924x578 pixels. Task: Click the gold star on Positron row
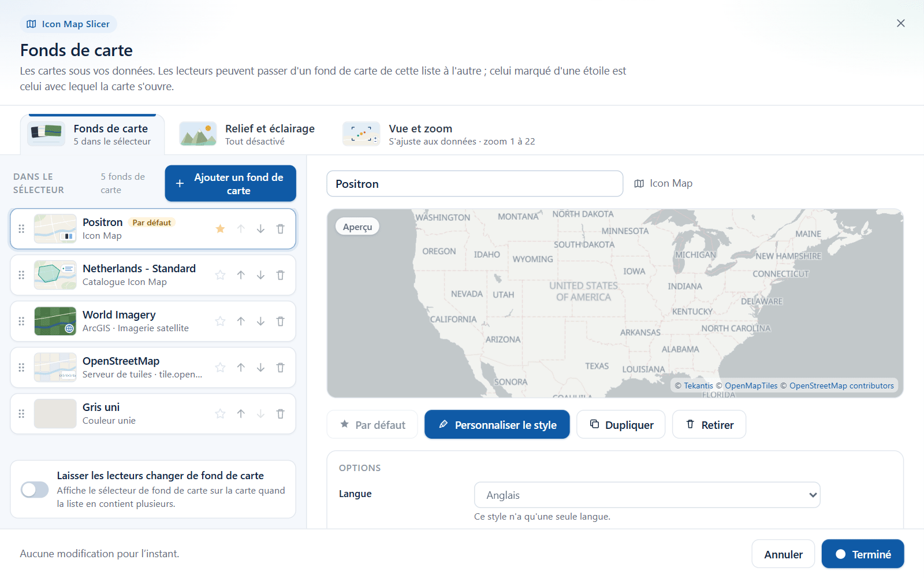(x=220, y=229)
